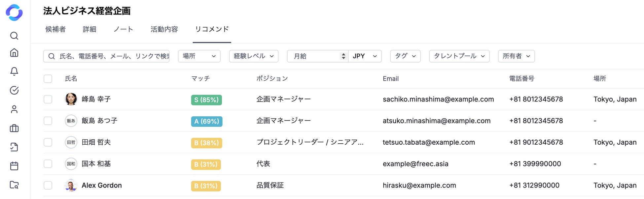
Task: Open 田畑 哲夫's candidate profile
Action: 96,142
